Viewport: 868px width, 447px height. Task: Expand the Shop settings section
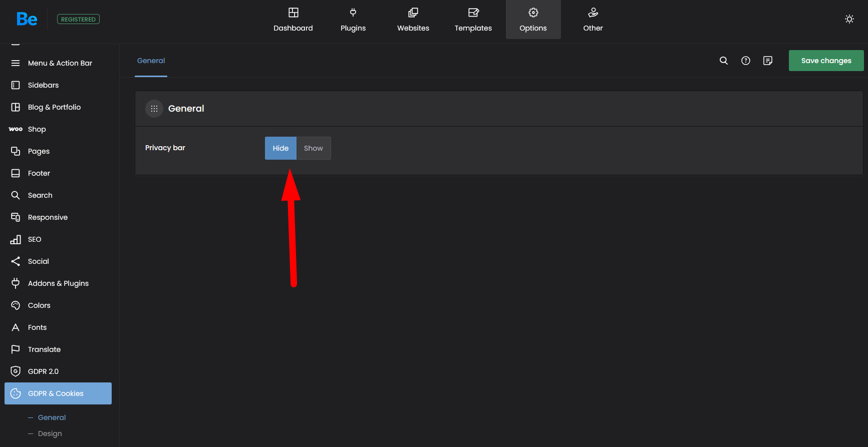[37, 129]
